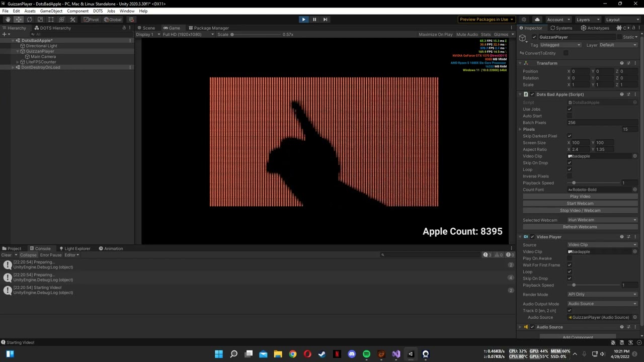Toggle ConvertToEntity checkbox

[566, 53]
